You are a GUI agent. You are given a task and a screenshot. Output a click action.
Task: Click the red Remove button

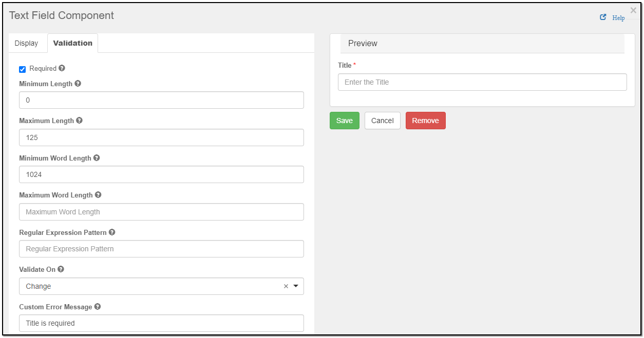(426, 121)
